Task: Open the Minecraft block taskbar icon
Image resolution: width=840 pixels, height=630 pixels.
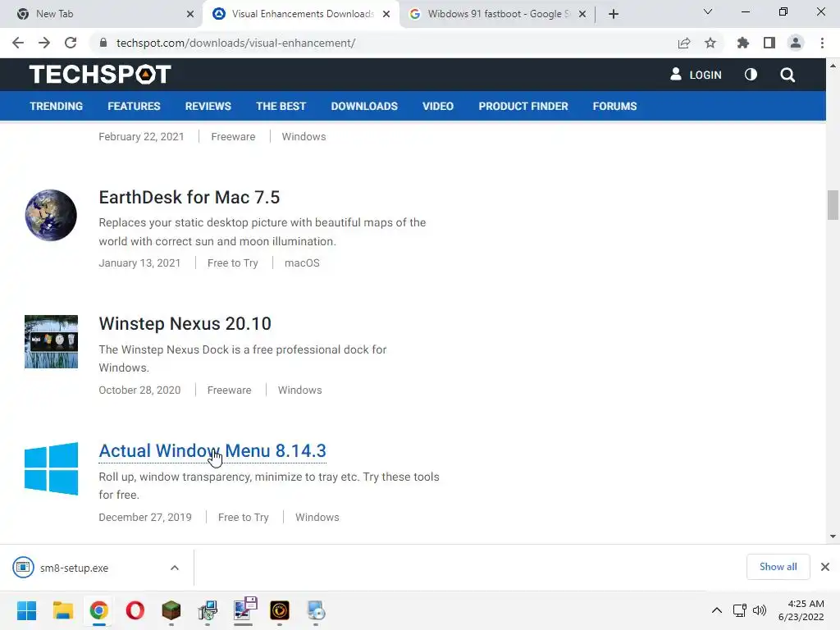Action: coord(171,610)
